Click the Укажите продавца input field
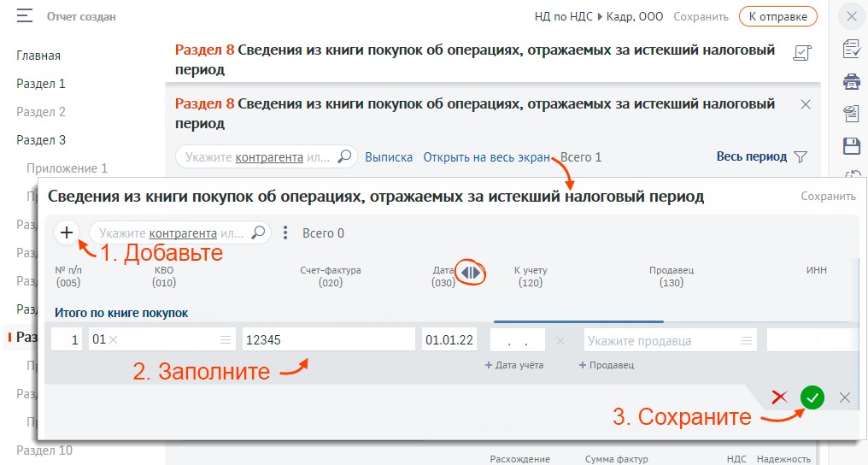 click(x=671, y=340)
